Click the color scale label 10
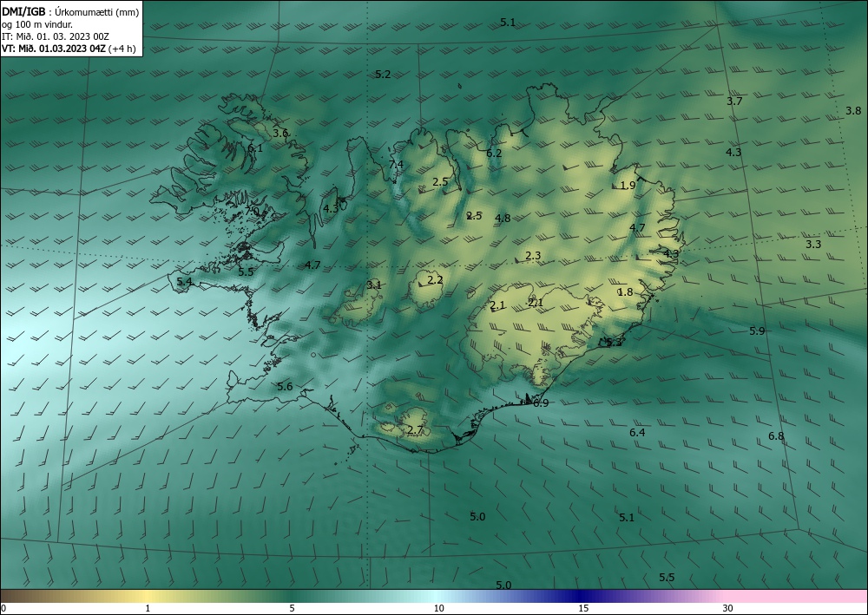868x615 pixels. pos(438,608)
